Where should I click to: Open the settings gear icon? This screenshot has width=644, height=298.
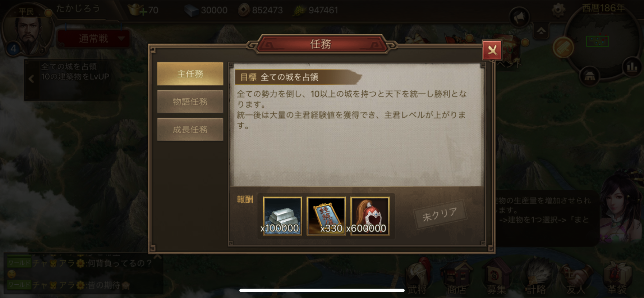tap(558, 10)
